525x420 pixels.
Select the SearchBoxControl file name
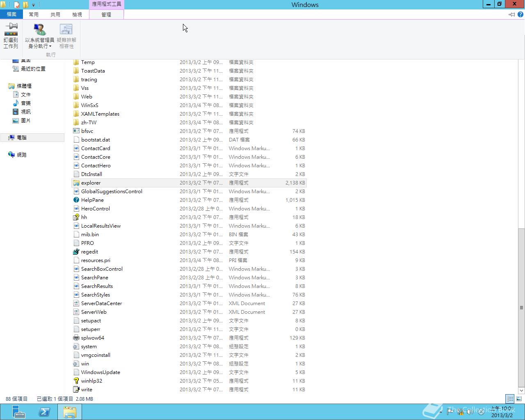pyautogui.click(x=102, y=269)
